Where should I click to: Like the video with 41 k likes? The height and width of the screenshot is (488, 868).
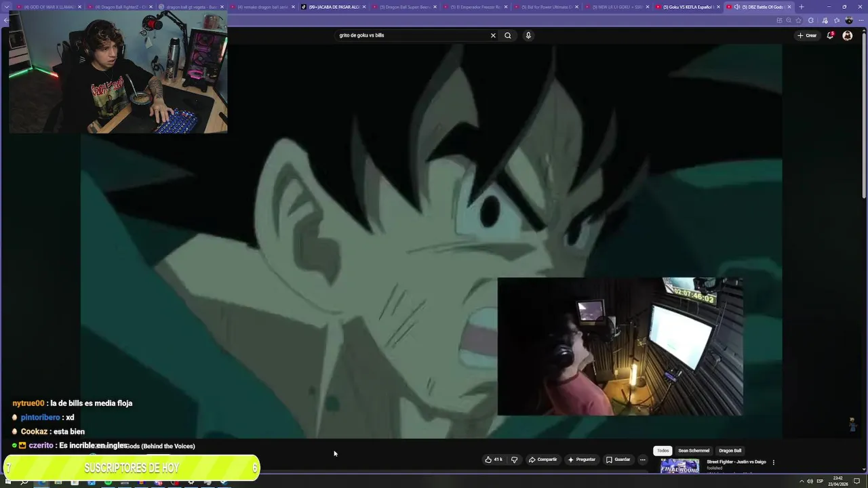494,460
